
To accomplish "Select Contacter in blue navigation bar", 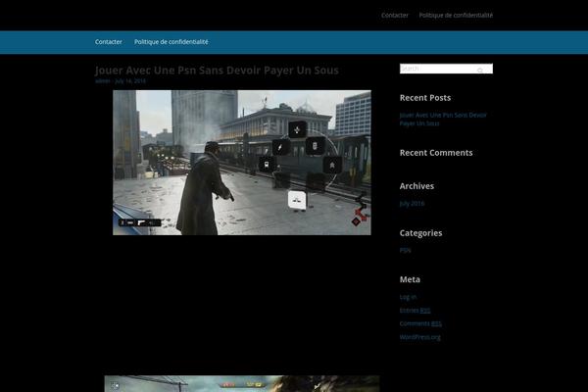I will pos(109,42).
